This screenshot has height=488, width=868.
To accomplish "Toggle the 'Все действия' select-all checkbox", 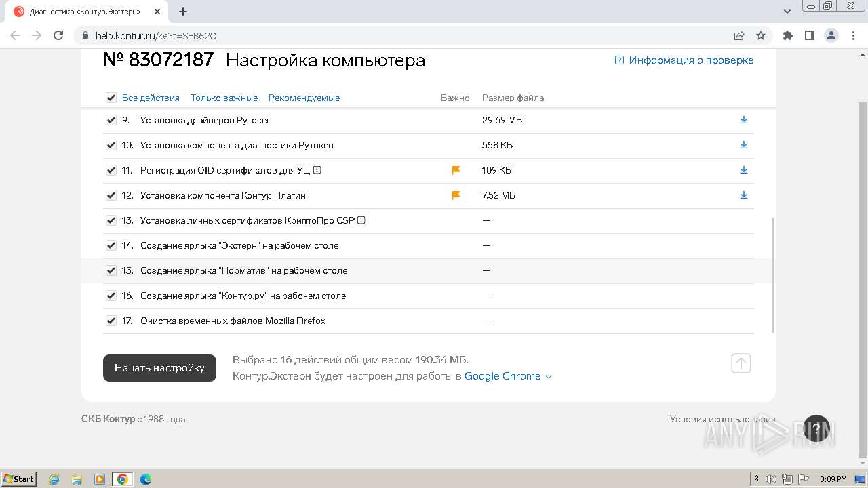I will pyautogui.click(x=111, y=98).
